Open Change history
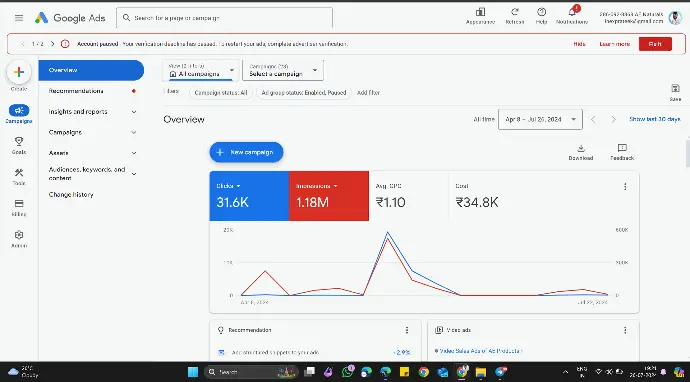The image size is (690, 382). pyautogui.click(x=71, y=195)
